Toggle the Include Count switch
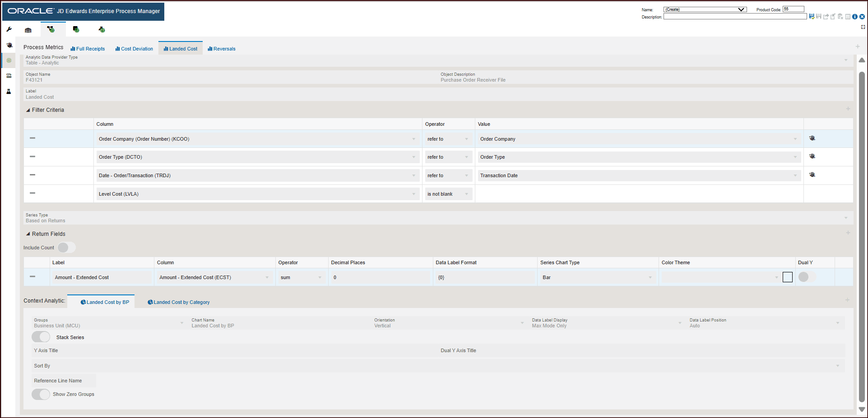The width and height of the screenshot is (868, 418). click(x=66, y=247)
